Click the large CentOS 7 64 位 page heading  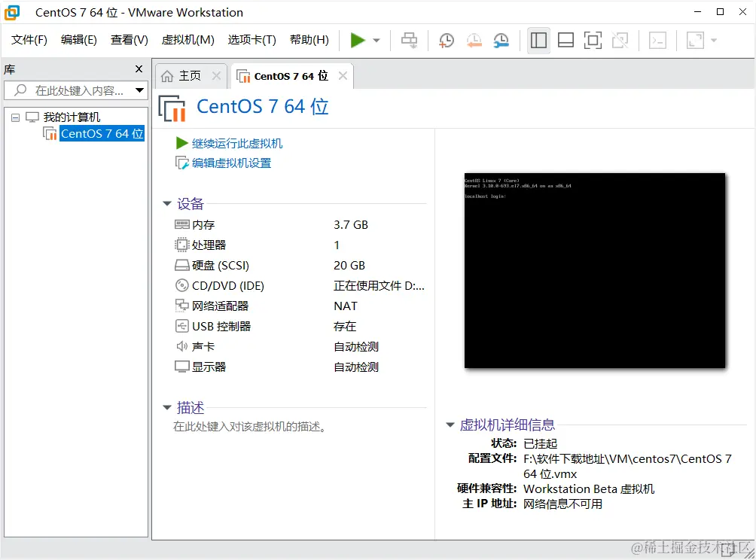point(262,107)
